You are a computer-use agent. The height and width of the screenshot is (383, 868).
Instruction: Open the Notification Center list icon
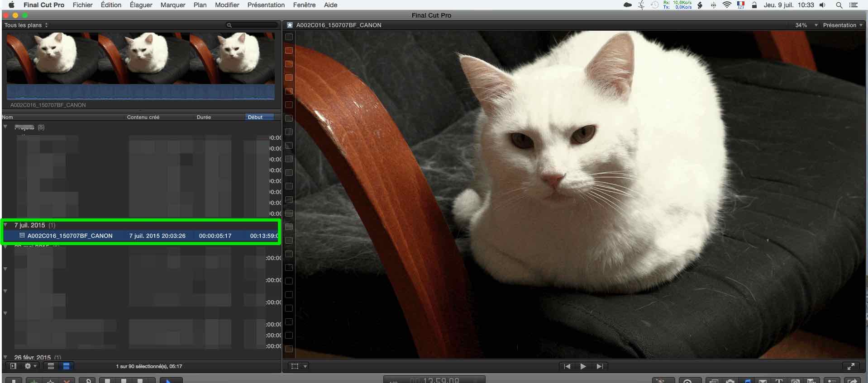point(854,5)
